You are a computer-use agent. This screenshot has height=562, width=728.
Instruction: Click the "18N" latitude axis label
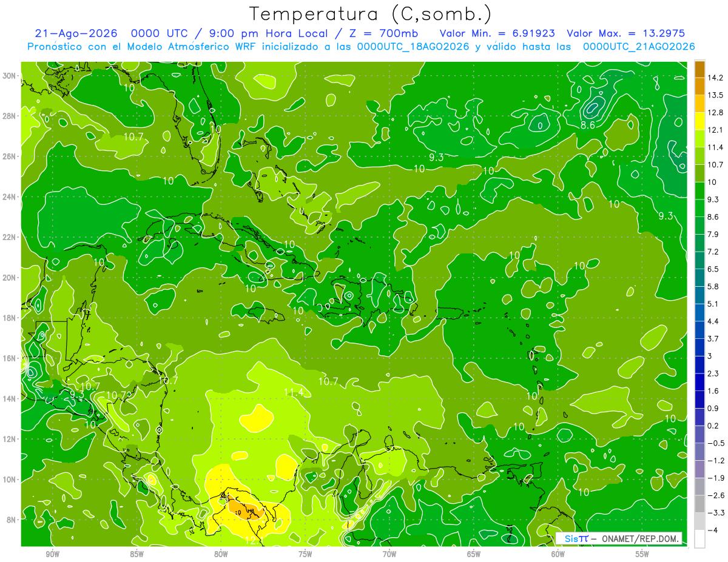(x=10, y=318)
